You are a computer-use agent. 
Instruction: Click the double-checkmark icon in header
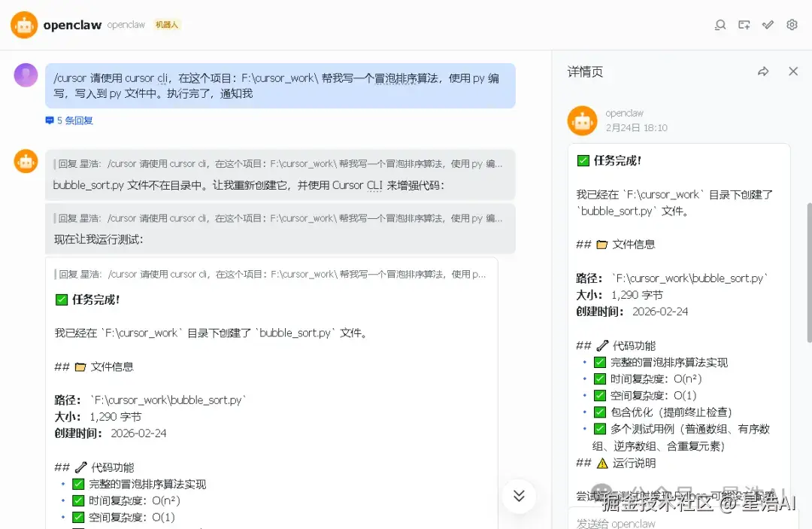(768, 25)
